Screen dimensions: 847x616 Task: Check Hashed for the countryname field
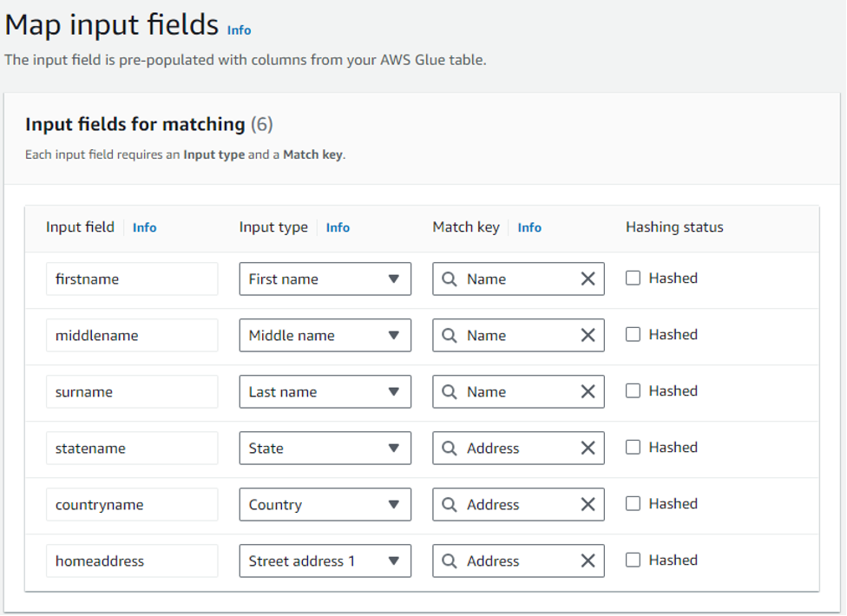click(634, 504)
